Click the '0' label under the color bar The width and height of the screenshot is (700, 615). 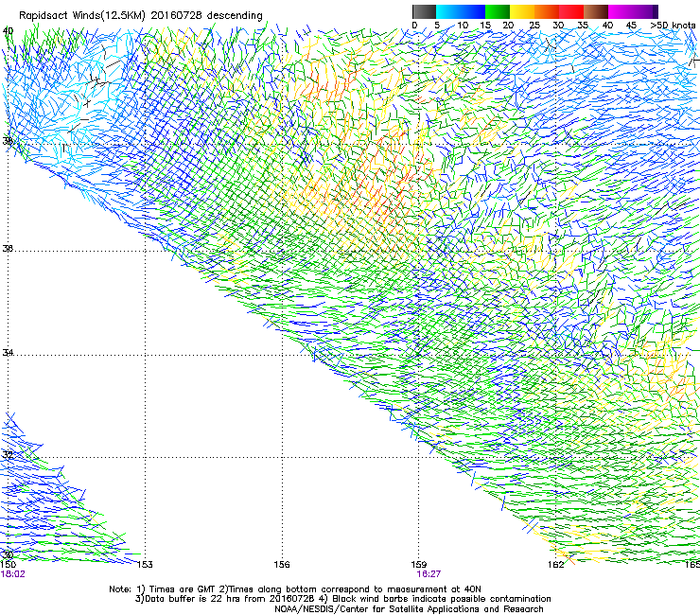[414, 25]
